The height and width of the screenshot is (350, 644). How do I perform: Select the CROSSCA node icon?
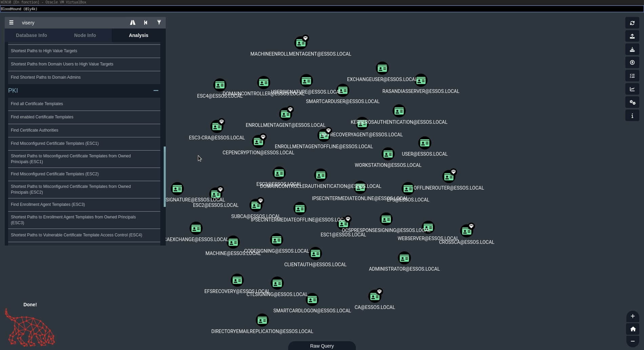[x=467, y=231]
